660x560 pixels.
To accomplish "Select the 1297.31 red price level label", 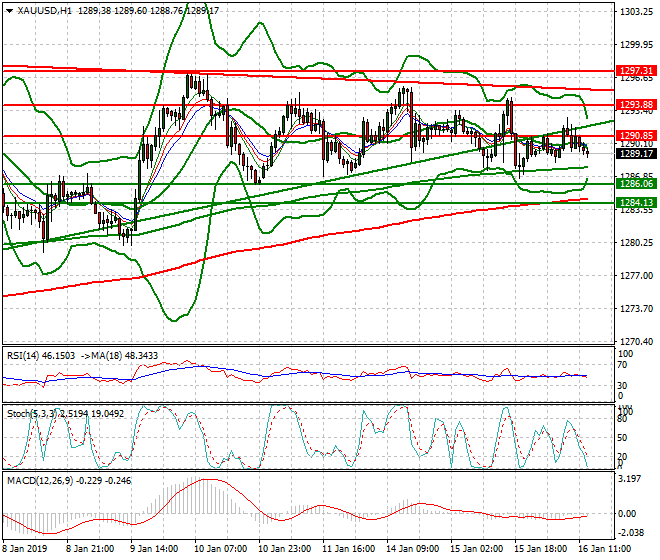I will coord(636,70).
